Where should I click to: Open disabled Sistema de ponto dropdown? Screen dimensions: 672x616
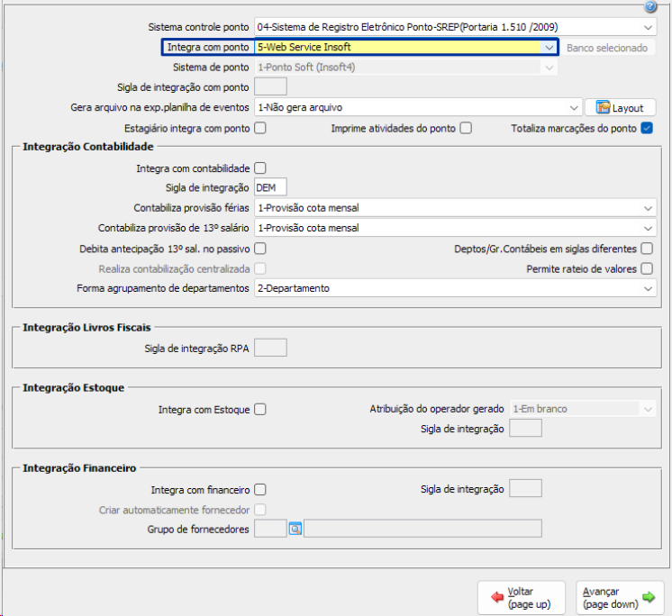(x=405, y=68)
